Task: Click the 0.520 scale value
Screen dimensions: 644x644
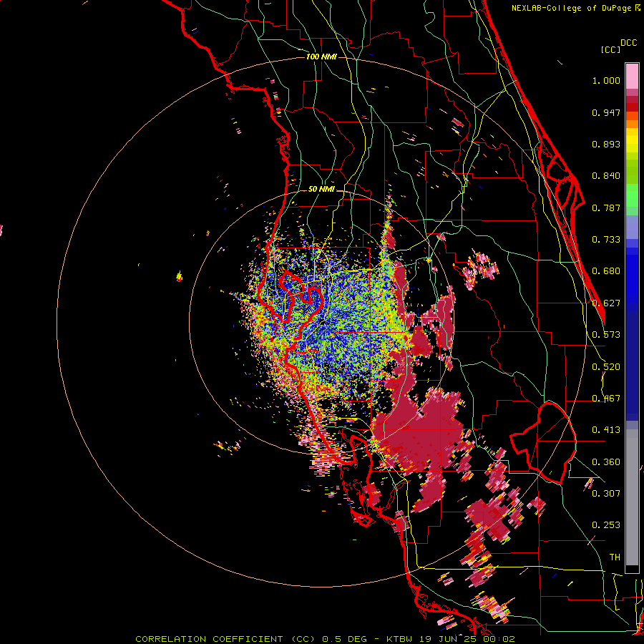Action: tap(606, 367)
